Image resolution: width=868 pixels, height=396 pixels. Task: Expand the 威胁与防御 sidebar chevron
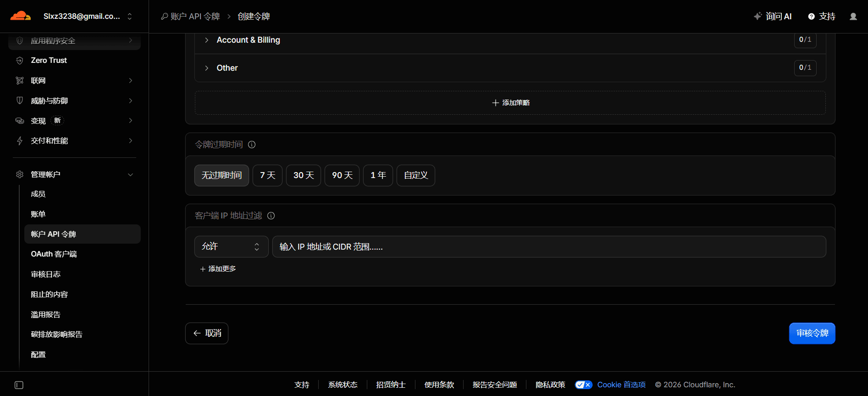tap(131, 100)
